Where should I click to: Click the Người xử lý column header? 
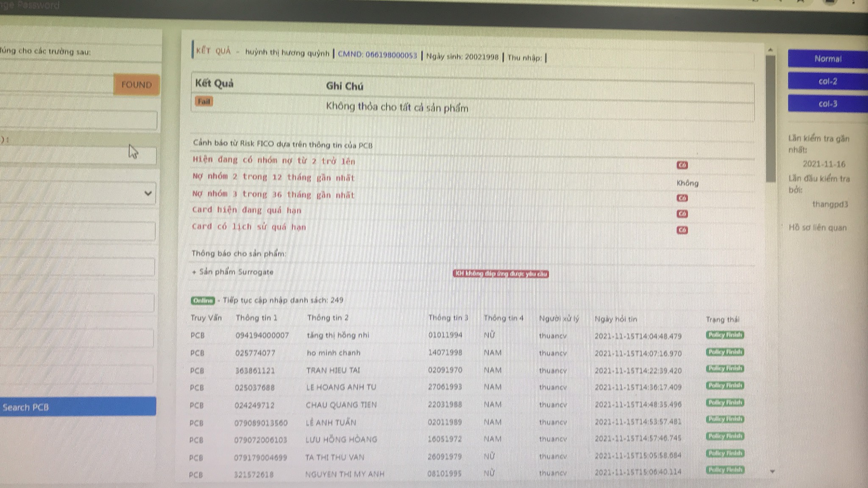click(x=559, y=319)
